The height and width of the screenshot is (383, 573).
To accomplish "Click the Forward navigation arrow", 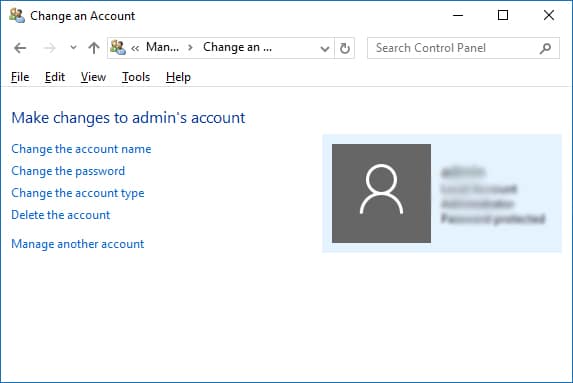I will tap(49, 48).
